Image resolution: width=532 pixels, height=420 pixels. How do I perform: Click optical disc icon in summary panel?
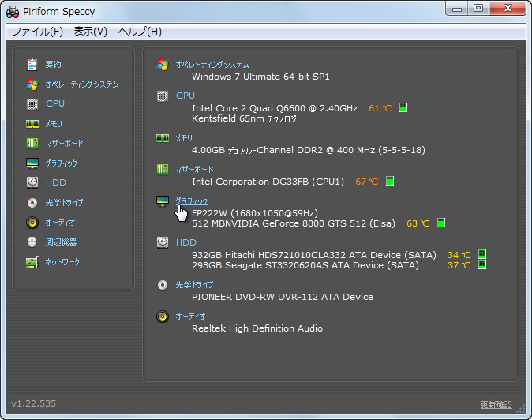point(163,285)
